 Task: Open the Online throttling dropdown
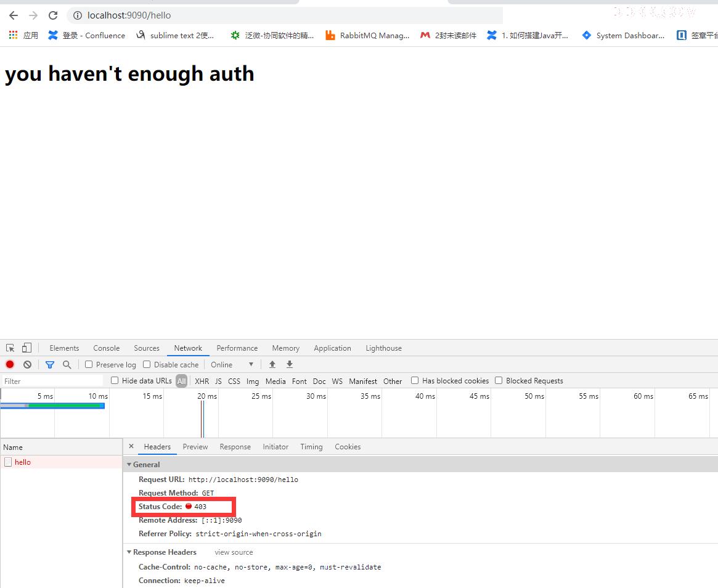pyautogui.click(x=232, y=364)
